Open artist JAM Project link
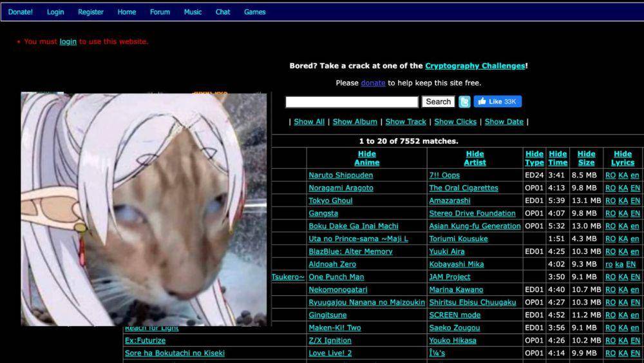The image size is (644, 363). pyautogui.click(x=450, y=277)
